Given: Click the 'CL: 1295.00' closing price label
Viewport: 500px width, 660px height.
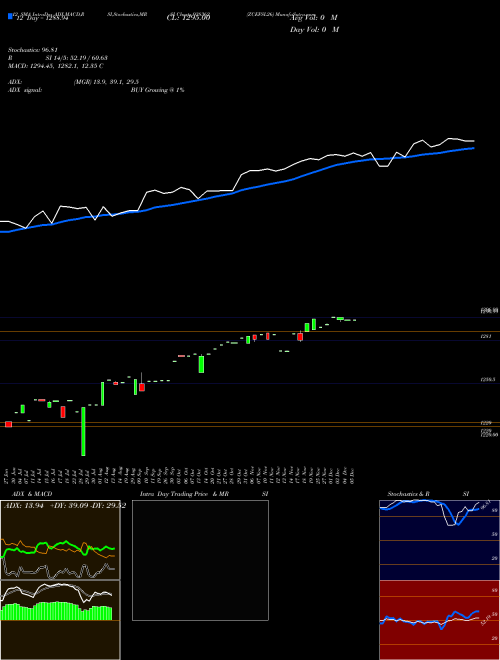Looking at the screenshot, I should point(189,18).
